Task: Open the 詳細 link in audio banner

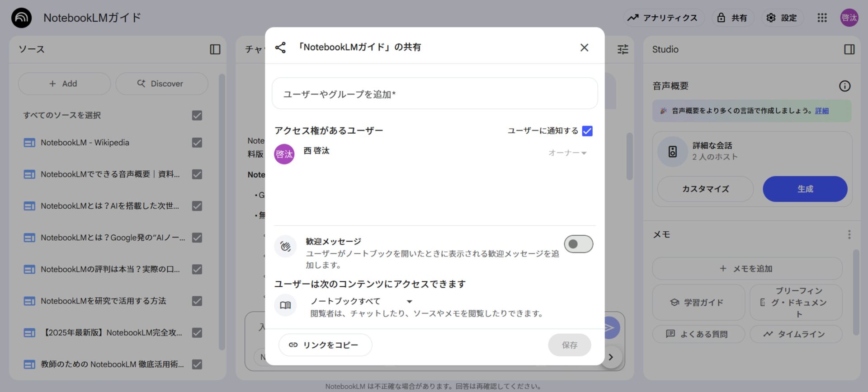Action: 821,111
